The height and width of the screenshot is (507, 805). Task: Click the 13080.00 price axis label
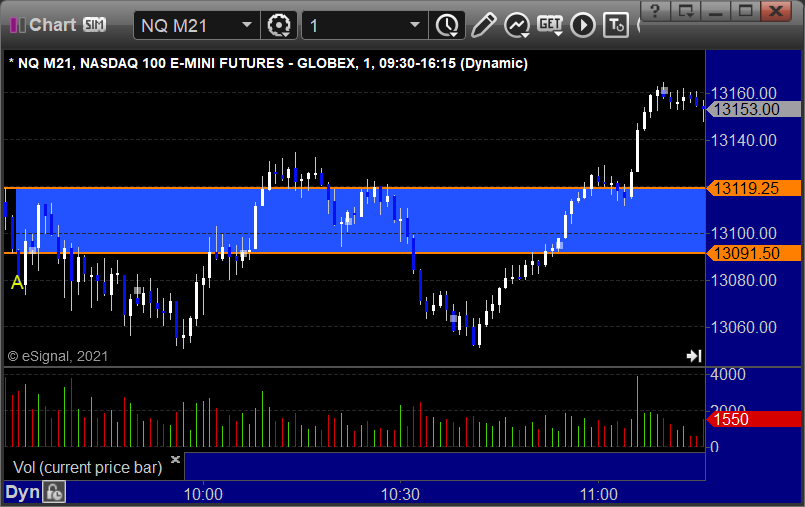[x=744, y=280]
